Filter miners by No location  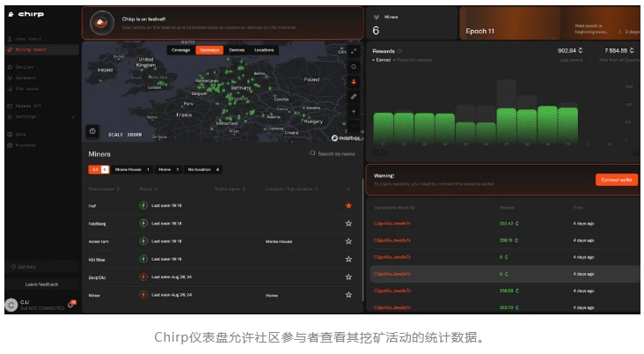pos(203,169)
